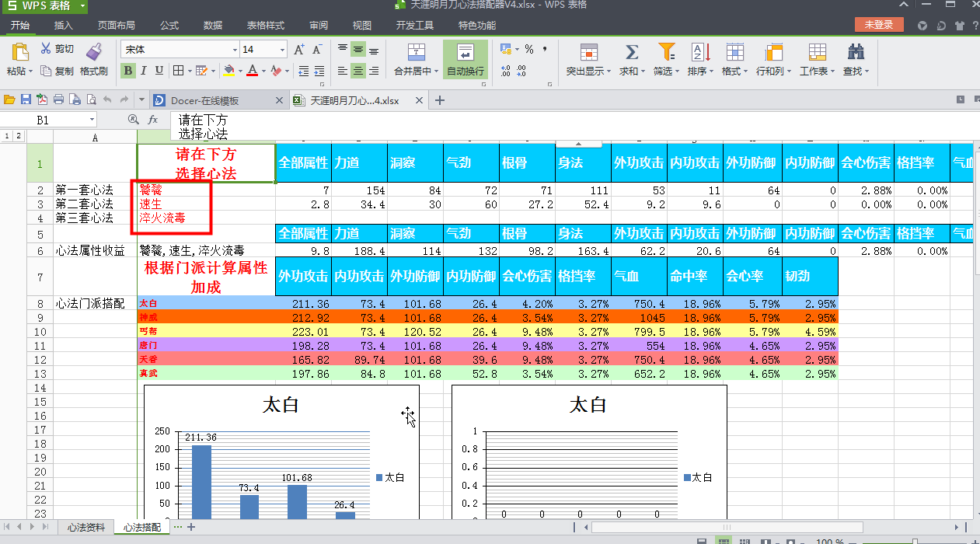Apply cell borders icon
Image resolution: width=980 pixels, height=544 pixels.
point(178,71)
